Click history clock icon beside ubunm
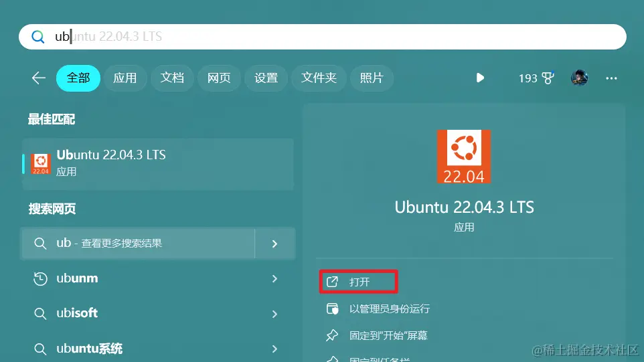Viewport: 644px width, 362px height. (x=40, y=278)
